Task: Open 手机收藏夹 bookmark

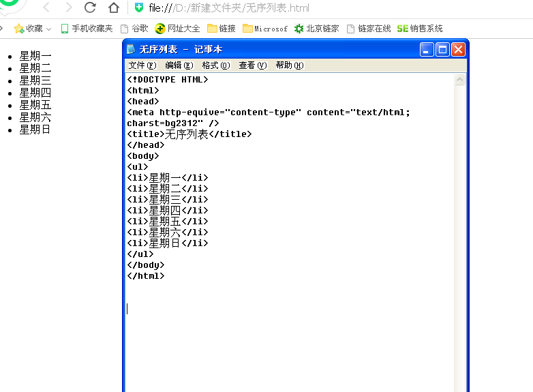Action: click(87, 29)
